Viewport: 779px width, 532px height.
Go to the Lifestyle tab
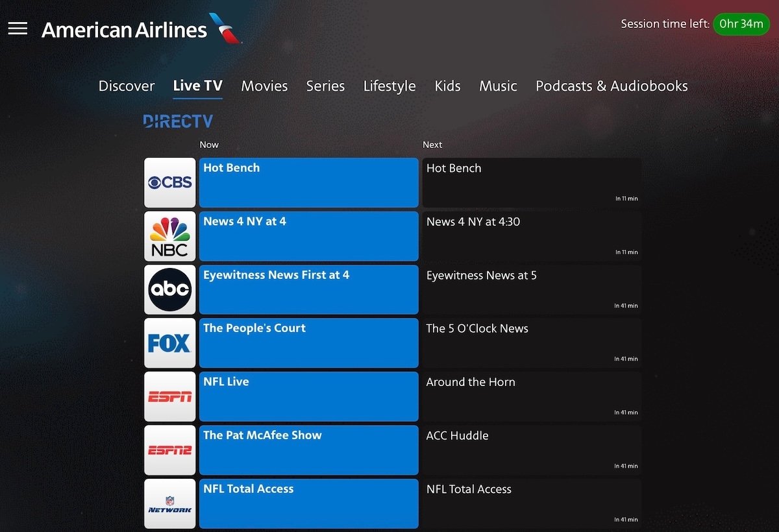coord(389,86)
